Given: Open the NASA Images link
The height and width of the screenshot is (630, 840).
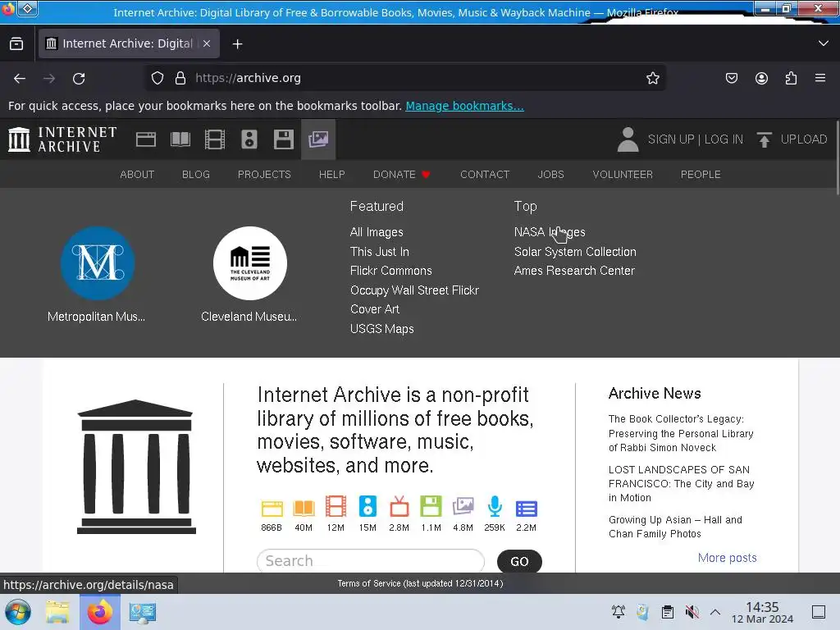Looking at the screenshot, I should click(x=550, y=232).
